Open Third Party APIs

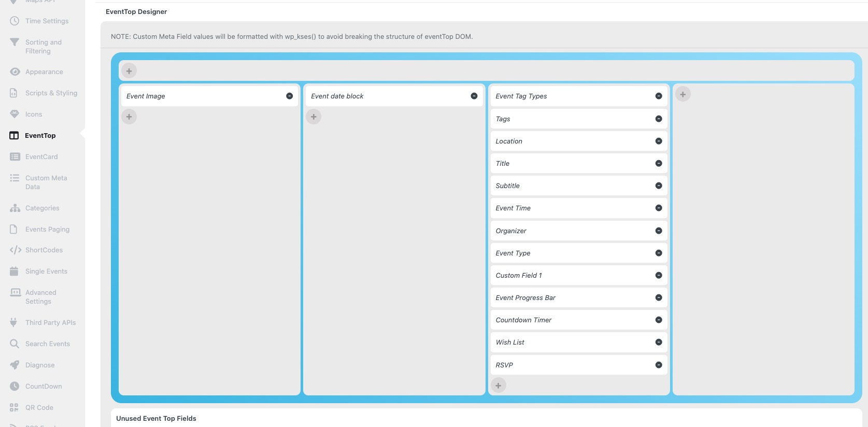[50, 322]
